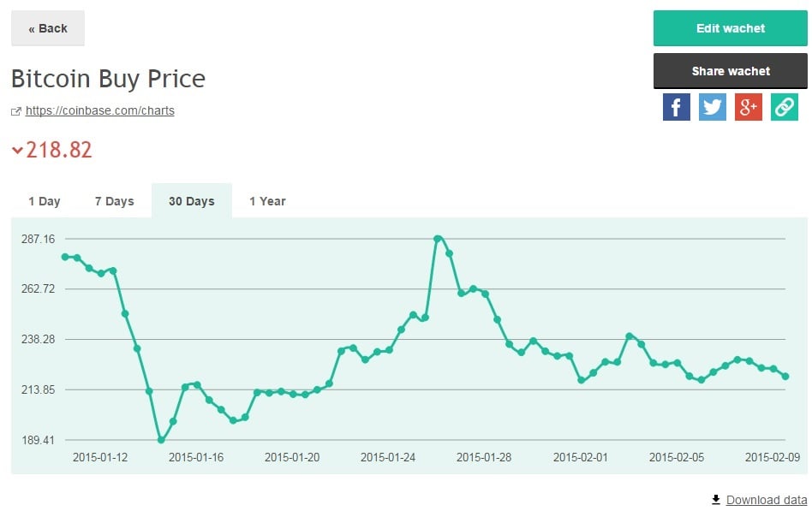
Task: Click the lowest chart point near 189.41
Action: pyautogui.click(x=161, y=440)
